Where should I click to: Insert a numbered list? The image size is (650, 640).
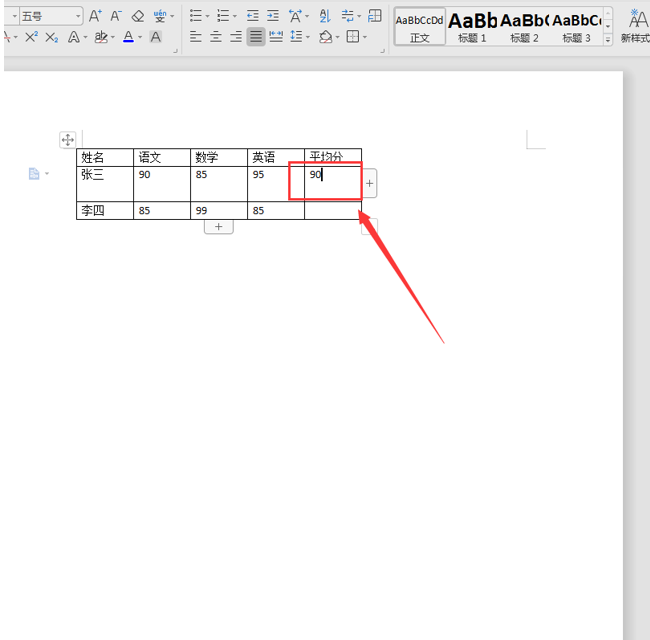(x=223, y=16)
